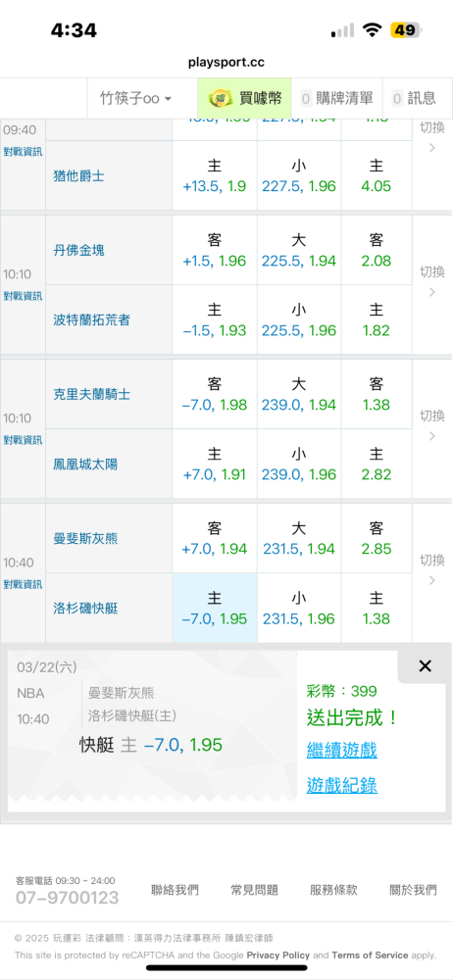
Task: Select 克里夫蘭騎士 大 239.0 over option
Action: 299,394
